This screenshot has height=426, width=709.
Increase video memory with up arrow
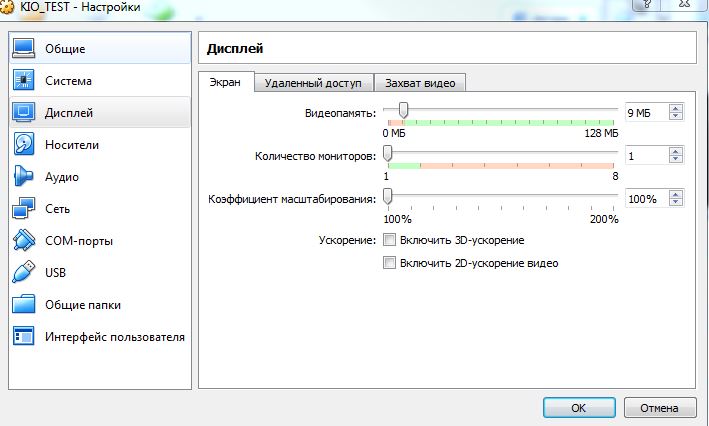pos(677,108)
